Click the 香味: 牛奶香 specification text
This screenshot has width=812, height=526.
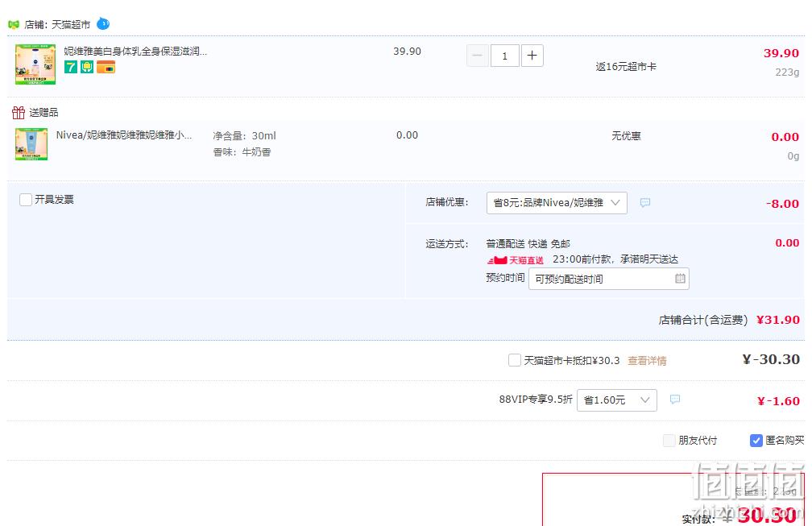[x=242, y=152]
